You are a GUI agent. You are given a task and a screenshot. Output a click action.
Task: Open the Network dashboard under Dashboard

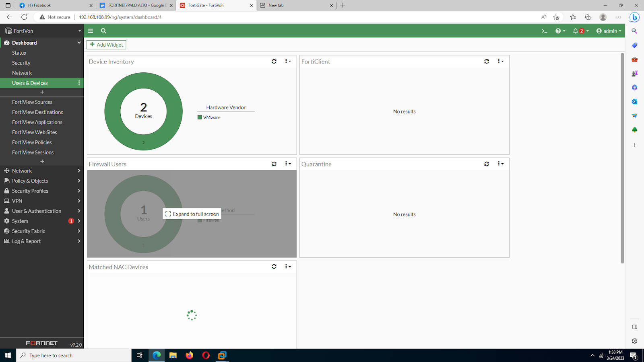click(x=22, y=73)
